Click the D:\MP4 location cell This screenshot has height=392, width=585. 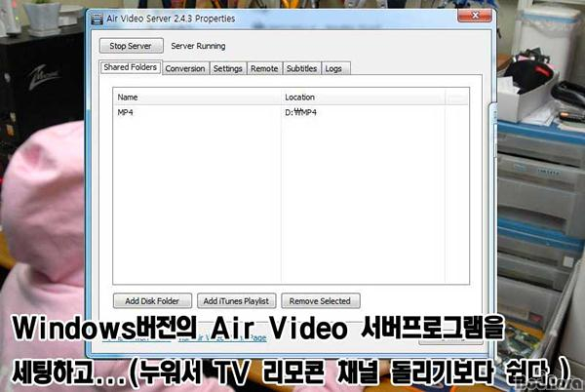pos(300,113)
